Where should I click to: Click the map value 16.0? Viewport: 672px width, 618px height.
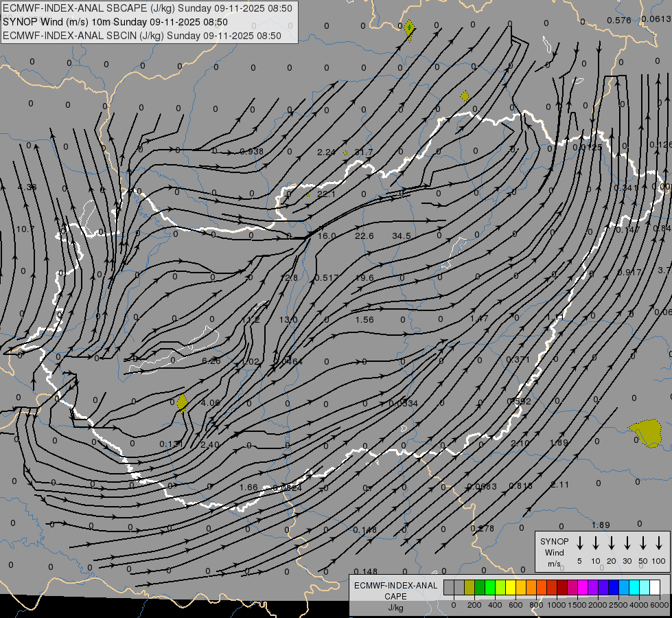327,236
